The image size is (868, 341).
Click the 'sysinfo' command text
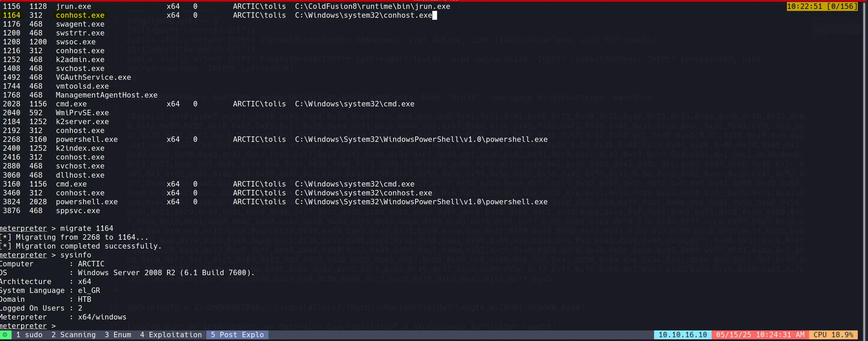76,255
